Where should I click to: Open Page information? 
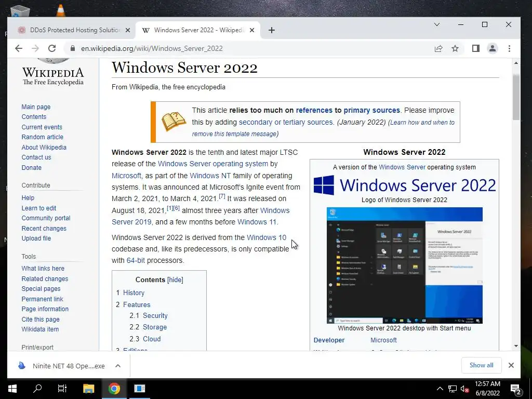click(x=45, y=309)
